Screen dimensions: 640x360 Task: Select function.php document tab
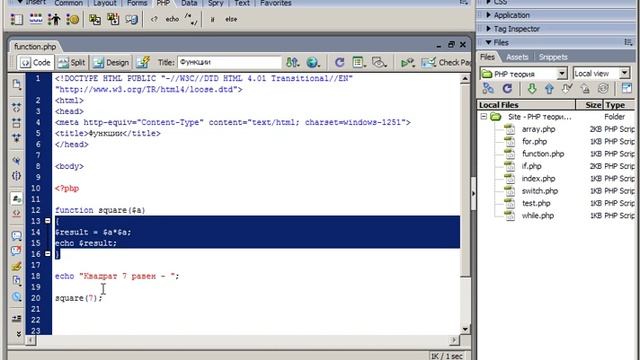point(35,47)
